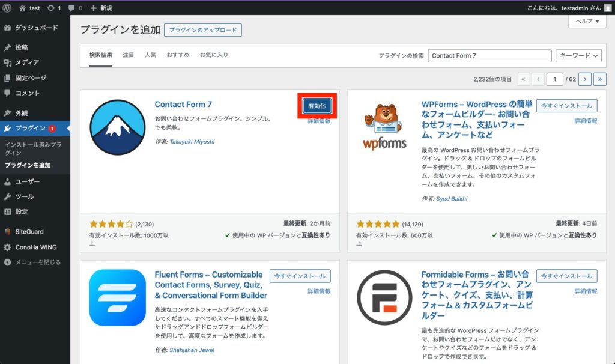
Task: Install WPForms with 今すぐインストール
Action: pyautogui.click(x=567, y=106)
